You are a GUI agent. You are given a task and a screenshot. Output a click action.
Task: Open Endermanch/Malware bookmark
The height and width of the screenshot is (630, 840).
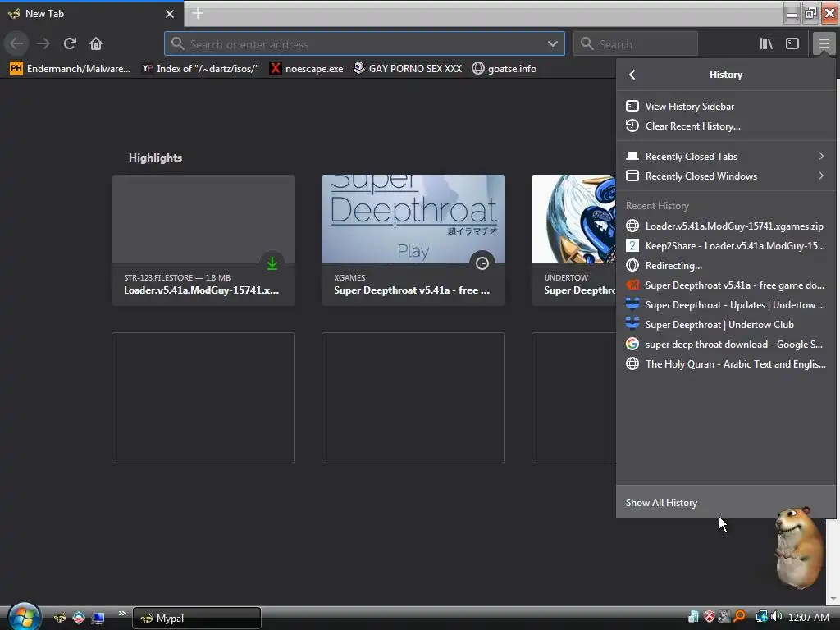point(71,69)
